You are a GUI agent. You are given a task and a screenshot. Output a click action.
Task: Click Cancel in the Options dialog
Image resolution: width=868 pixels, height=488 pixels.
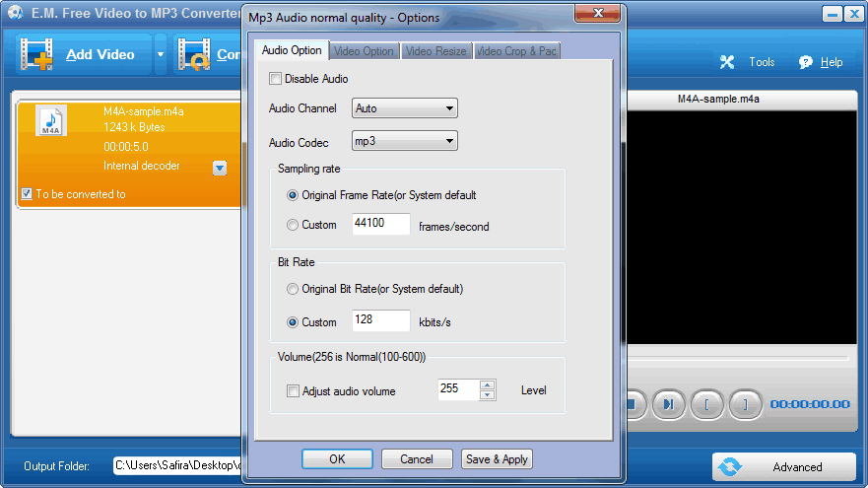pos(417,459)
